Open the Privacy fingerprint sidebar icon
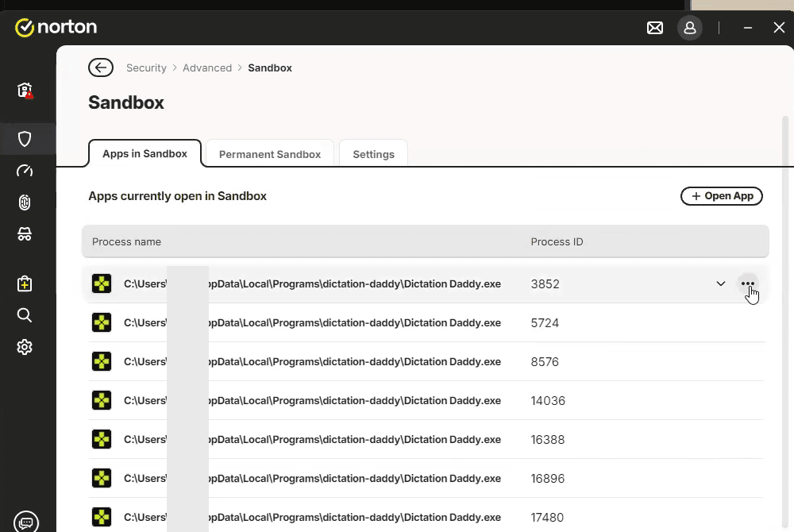 [25, 202]
